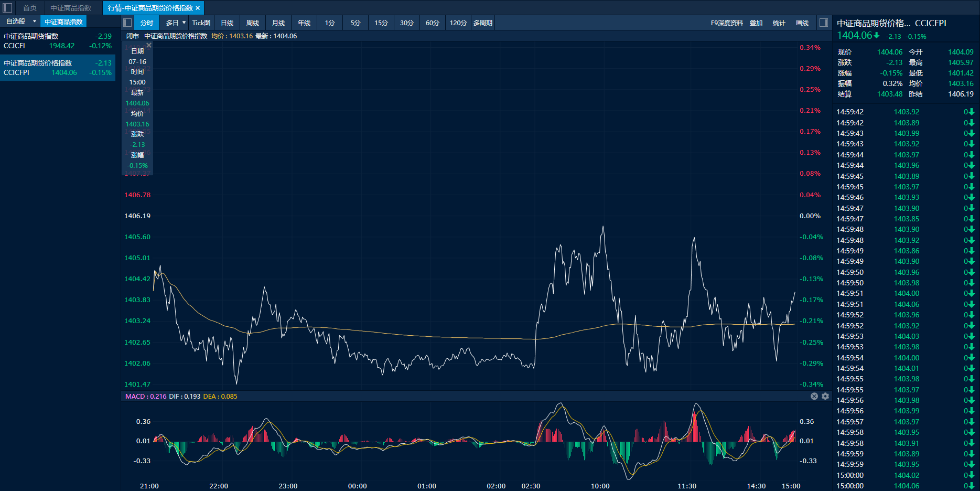Activate the 画线 drawing tool
The height and width of the screenshot is (491, 980).
[x=802, y=23]
